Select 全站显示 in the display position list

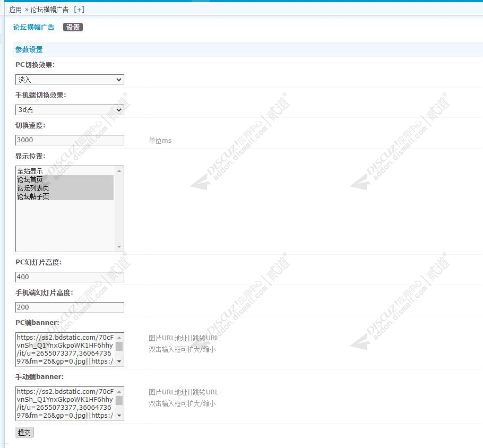(65, 171)
